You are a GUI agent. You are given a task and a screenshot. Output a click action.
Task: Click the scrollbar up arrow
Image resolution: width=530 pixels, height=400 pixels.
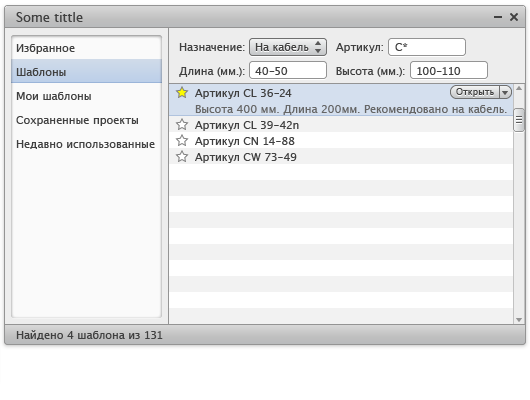pos(519,89)
